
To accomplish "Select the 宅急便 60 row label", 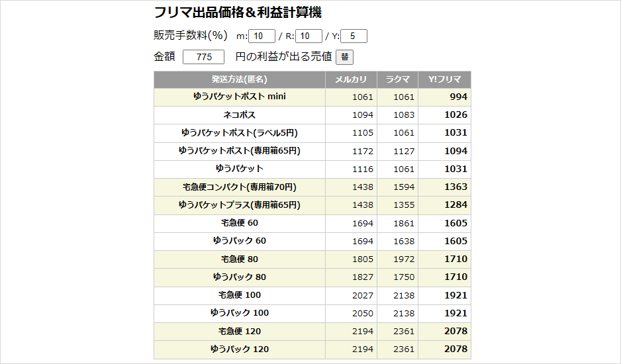I will 239,223.
